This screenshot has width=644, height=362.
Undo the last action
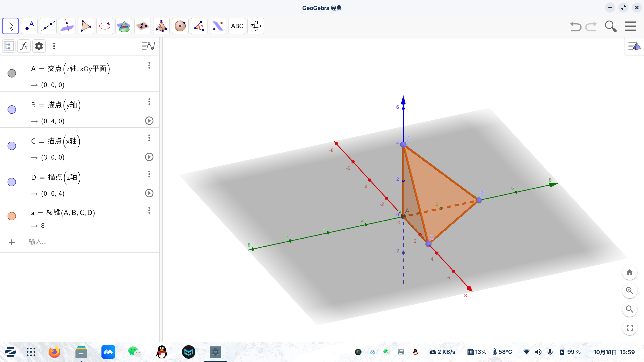coord(575,26)
